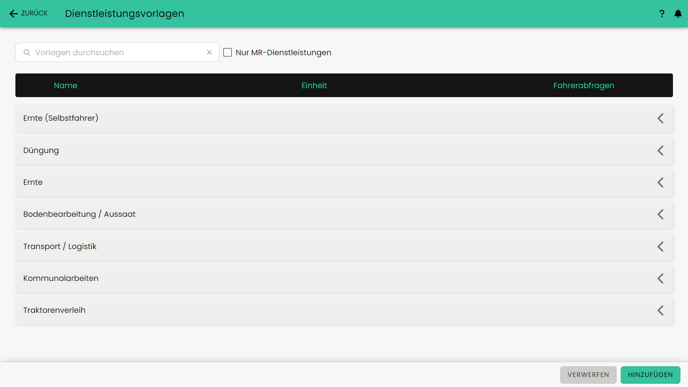Select Transport / Logistik text
The image size is (688, 387).
click(60, 247)
